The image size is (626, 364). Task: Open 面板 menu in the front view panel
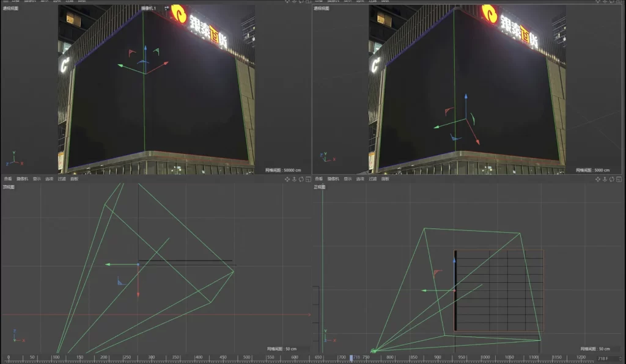(385, 179)
